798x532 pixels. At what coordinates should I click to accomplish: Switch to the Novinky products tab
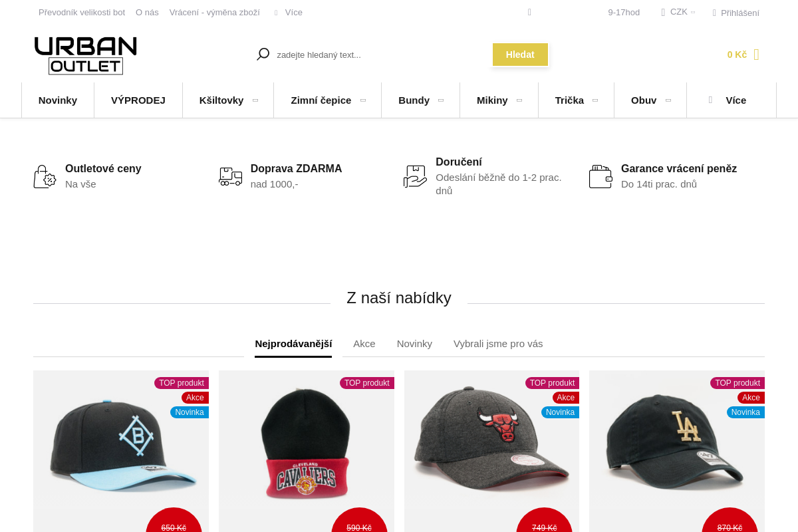point(414,344)
